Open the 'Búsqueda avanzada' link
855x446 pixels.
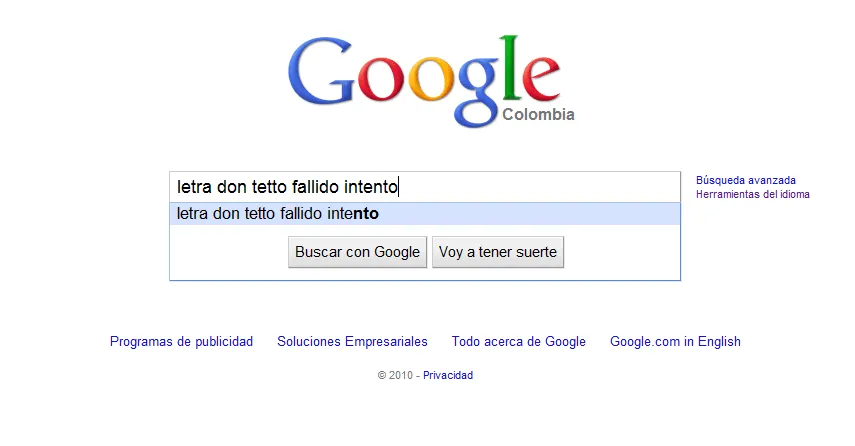tap(745, 180)
